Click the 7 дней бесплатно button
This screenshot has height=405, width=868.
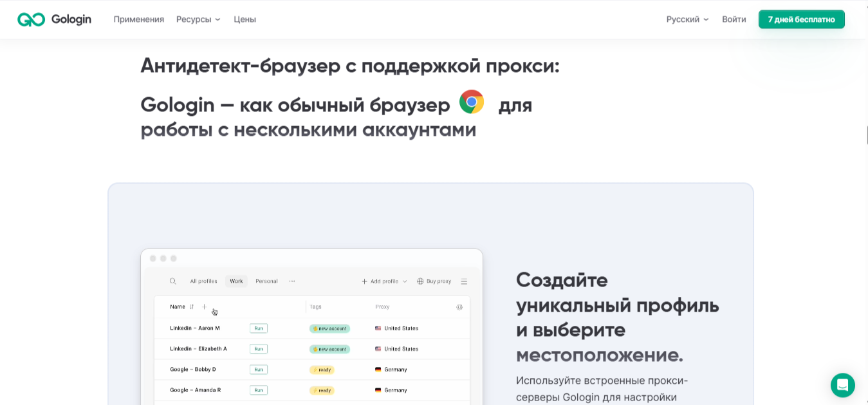(x=801, y=19)
